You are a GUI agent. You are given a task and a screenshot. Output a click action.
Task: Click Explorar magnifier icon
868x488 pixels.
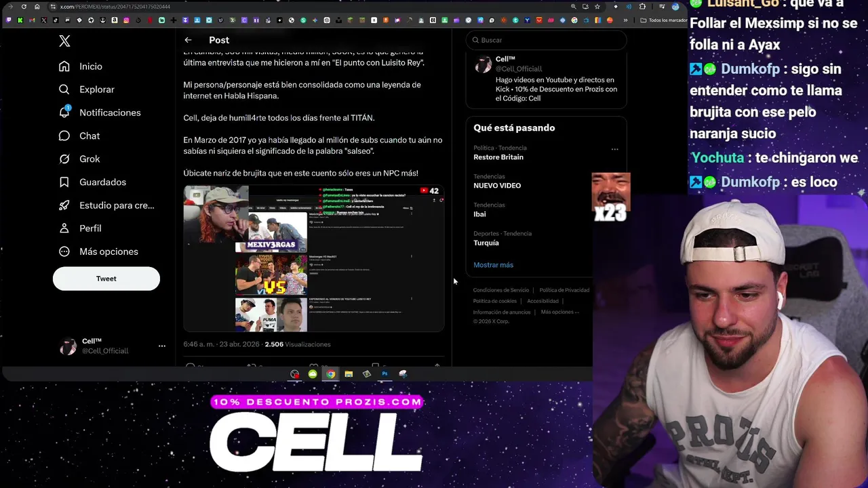coord(64,89)
